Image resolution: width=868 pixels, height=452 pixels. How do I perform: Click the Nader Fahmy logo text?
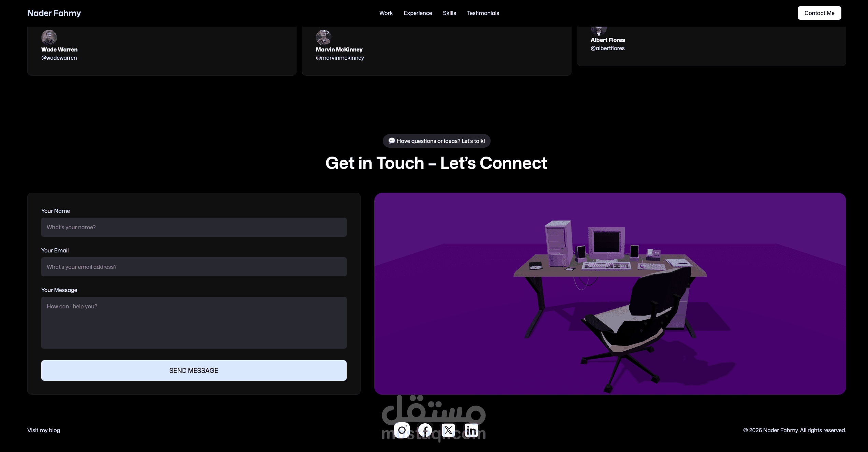click(54, 13)
